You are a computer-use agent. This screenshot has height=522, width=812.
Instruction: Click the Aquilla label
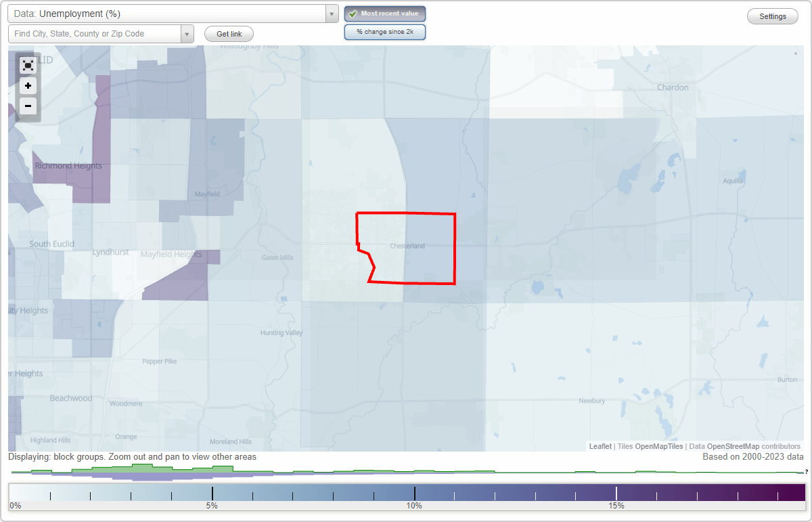[734, 181]
